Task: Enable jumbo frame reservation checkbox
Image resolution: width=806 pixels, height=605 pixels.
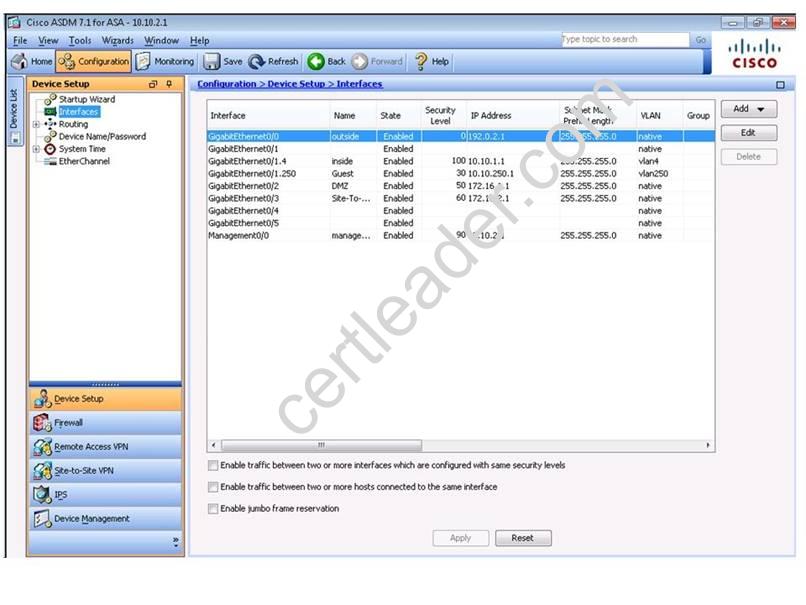Action: click(x=213, y=508)
